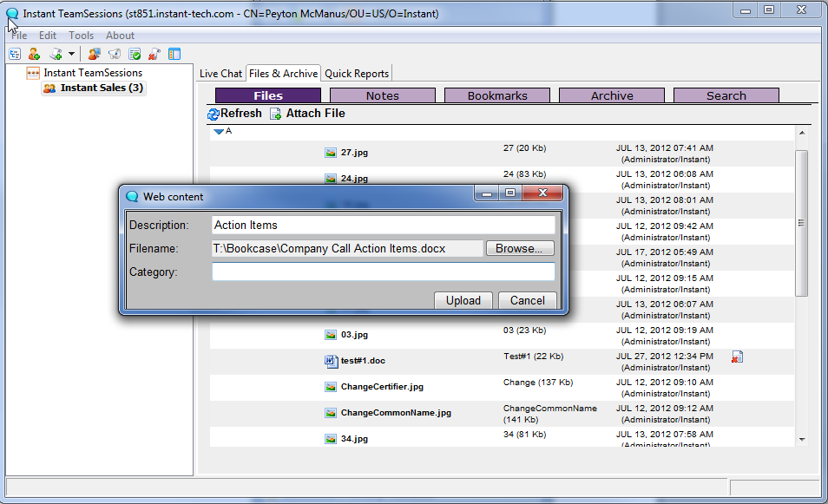Click the image icon beside 27.jpg
This screenshot has height=504, width=828.
click(x=331, y=153)
